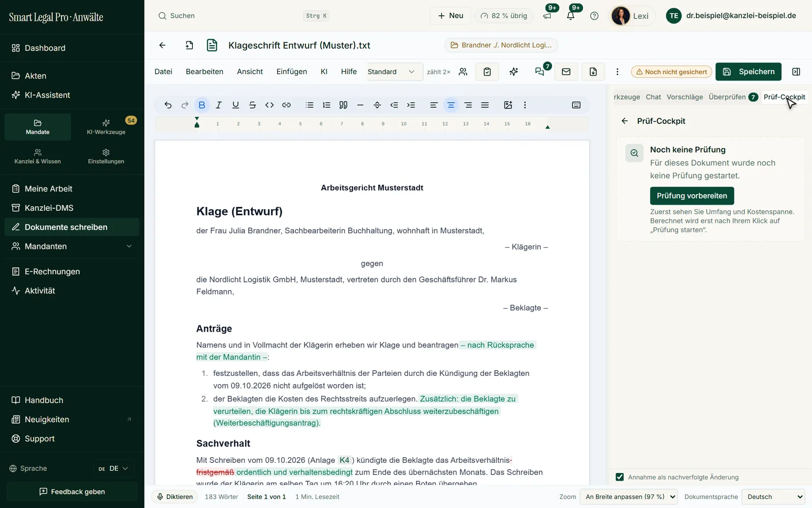Open the DE language selector
The image size is (812, 508).
pyautogui.click(x=114, y=468)
